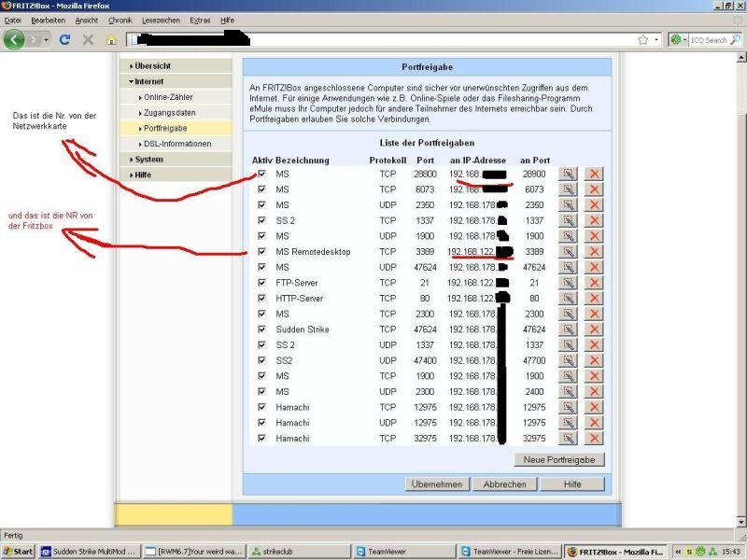Edit the SS2 UDP 47400 rule
The image size is (747, 560).
(568, 360)
